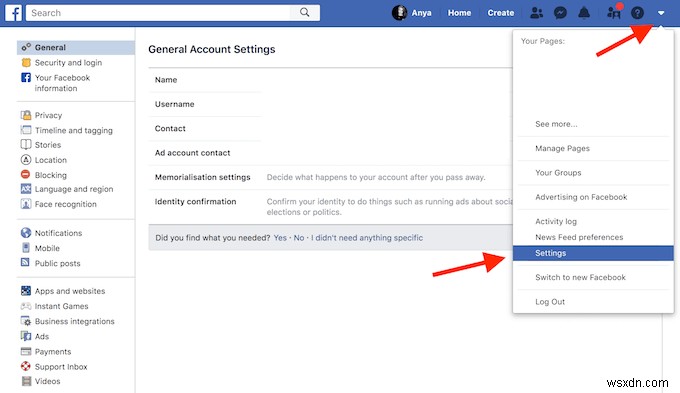The height and width of the screenshot is (393, 680).
Task: Open the Messenger icon
Action: click(x=560, y=13)
